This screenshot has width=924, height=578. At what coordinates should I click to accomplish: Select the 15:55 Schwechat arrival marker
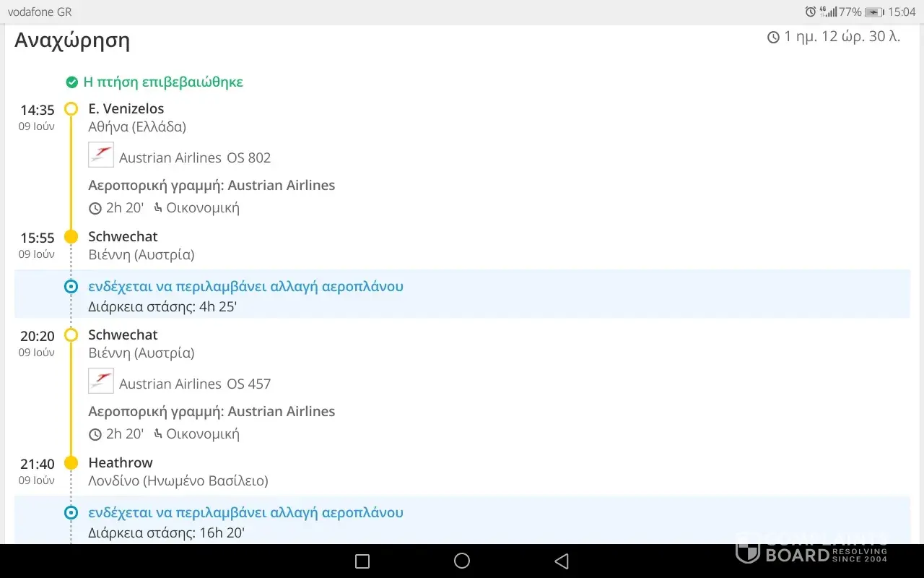click(71, 237)
